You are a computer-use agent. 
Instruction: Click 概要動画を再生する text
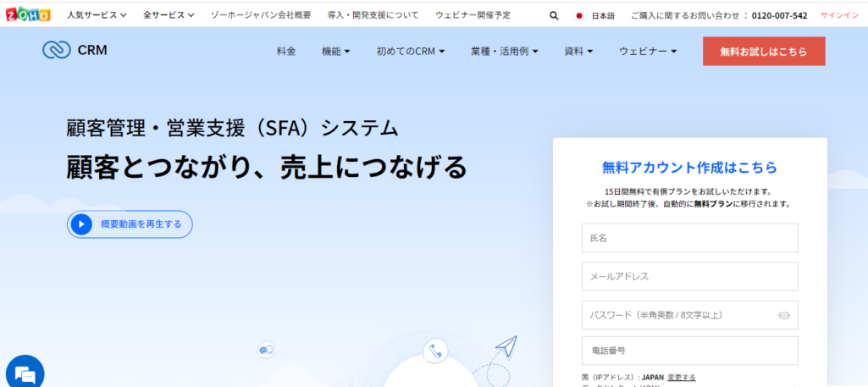point(141,224)
